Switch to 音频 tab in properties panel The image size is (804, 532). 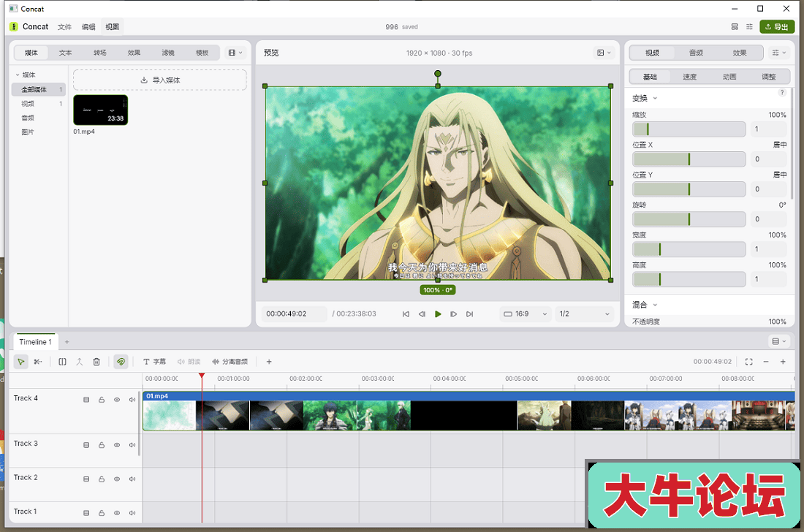[697, 53]
